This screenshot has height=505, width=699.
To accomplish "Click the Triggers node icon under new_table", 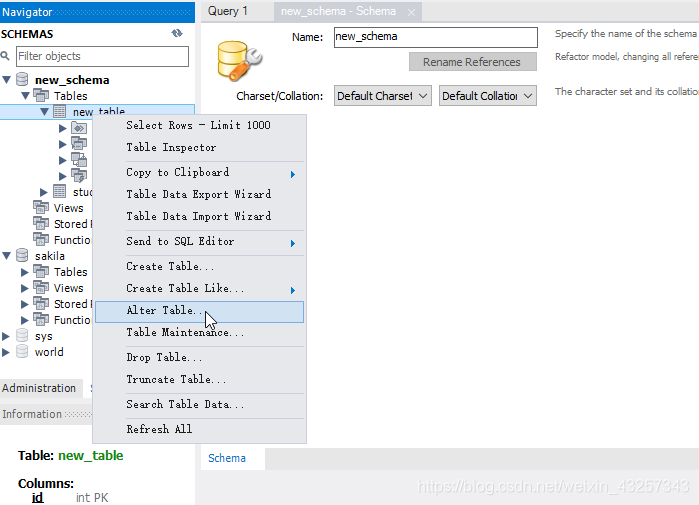I will pyautogui.click(x=79, y=176).
